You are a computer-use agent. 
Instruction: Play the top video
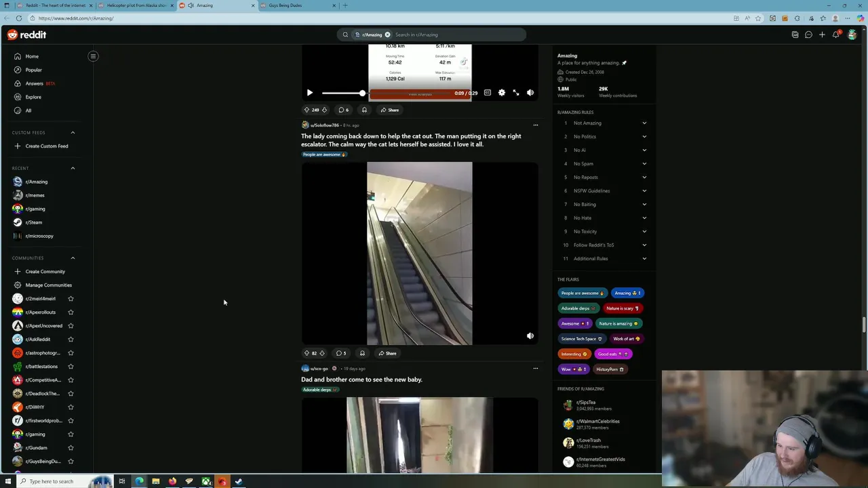click(310, 93)
